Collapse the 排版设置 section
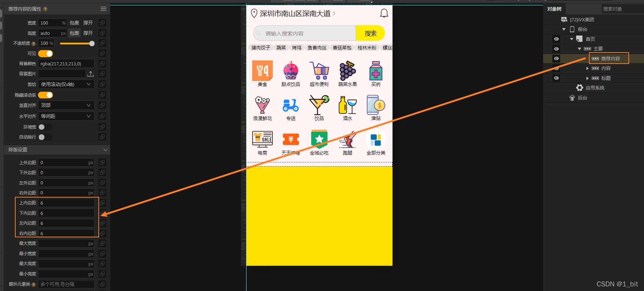Image resolution: width=644 pixels, height=291 pixels. (105, 150)
